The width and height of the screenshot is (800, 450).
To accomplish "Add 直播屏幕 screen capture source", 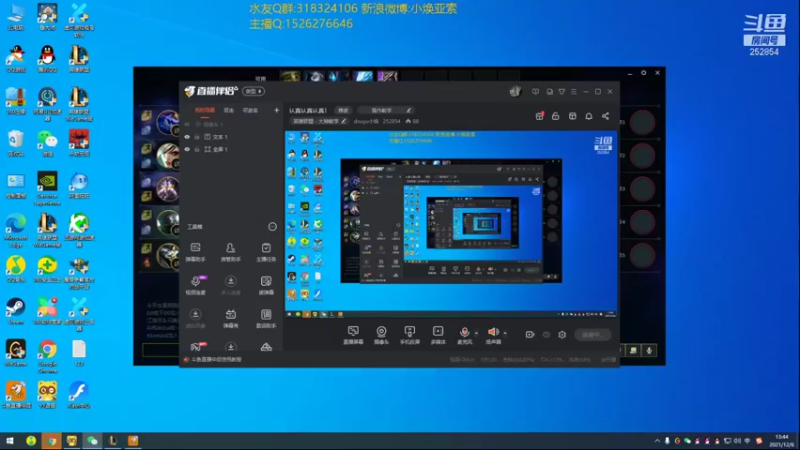I will coord(353,335).
